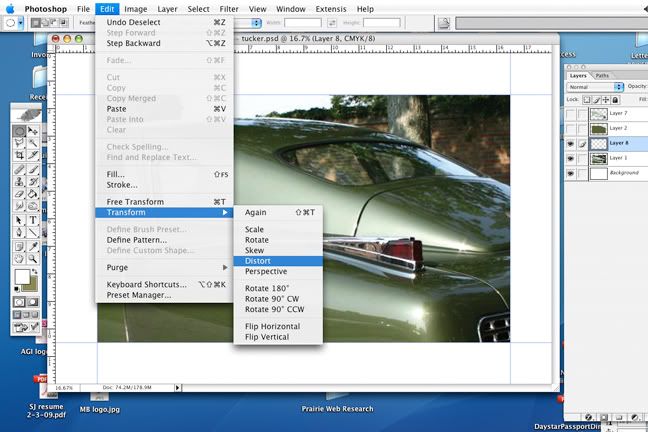Expand the Purge submenu
648x432 pixels.
coord(164,267)
